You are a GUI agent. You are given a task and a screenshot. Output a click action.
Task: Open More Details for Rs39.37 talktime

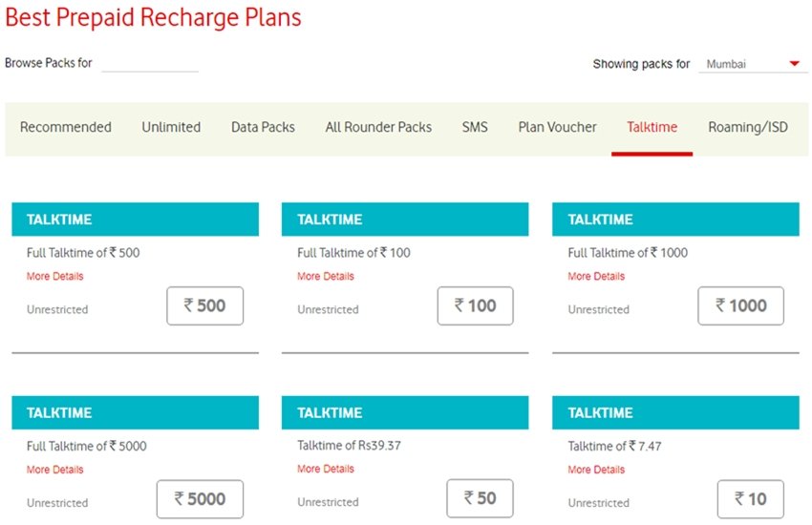pos(326,470)
